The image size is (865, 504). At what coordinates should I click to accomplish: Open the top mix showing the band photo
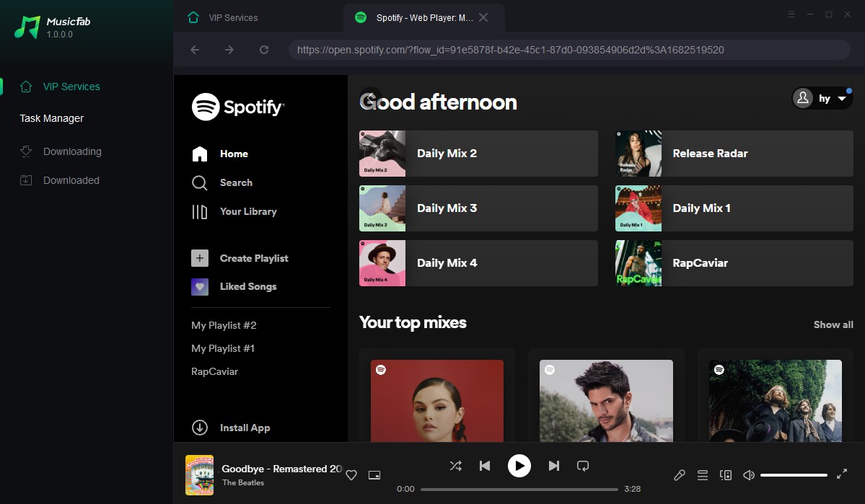pos(775,401)
